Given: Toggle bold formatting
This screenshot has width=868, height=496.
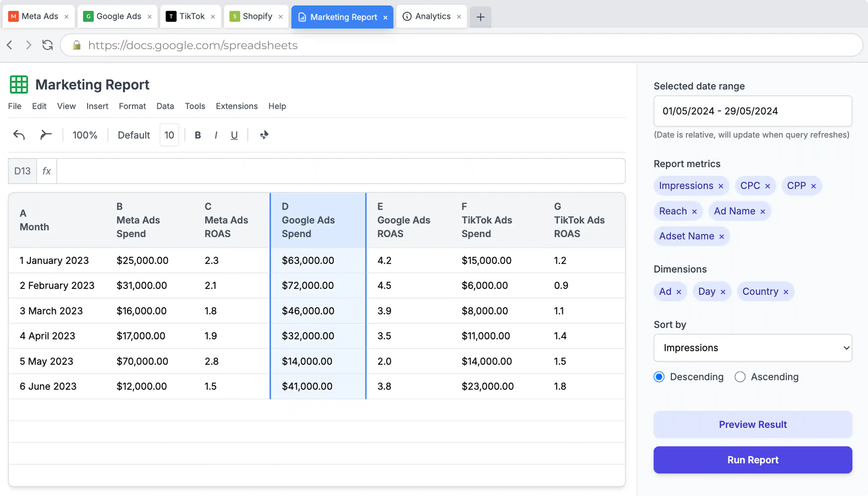Looking at the screenshot, I should (x=197, y=135).
